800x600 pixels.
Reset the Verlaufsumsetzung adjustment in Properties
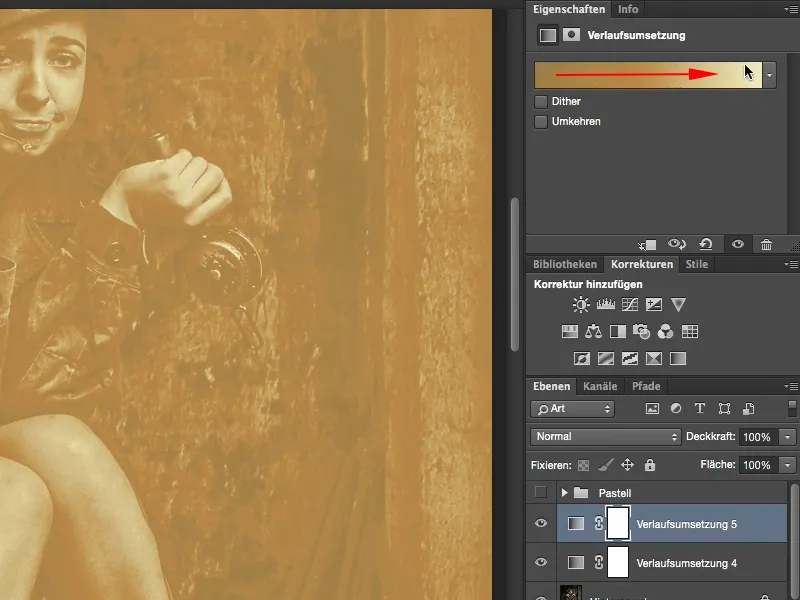tap(706, 243)
